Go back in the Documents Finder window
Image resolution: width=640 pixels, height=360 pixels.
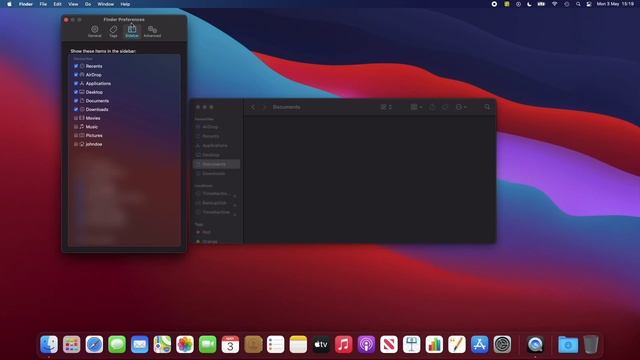click(x=253, y=107)
